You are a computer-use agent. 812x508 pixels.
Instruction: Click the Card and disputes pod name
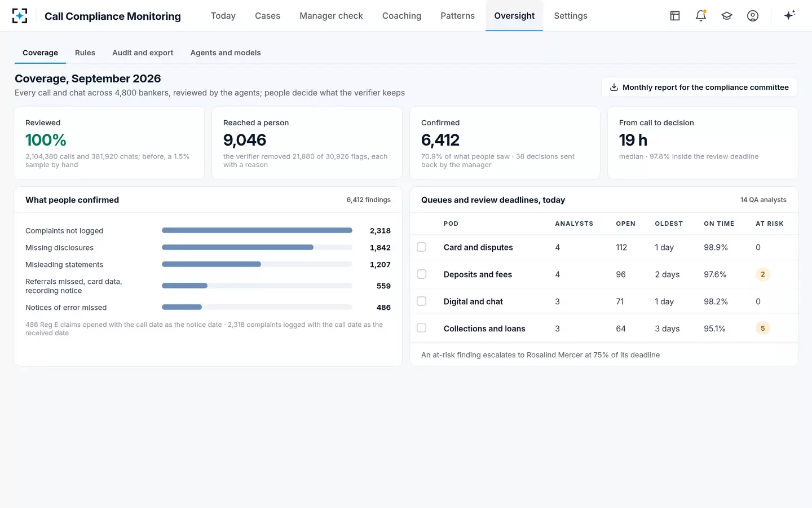[x=478, y=247]
